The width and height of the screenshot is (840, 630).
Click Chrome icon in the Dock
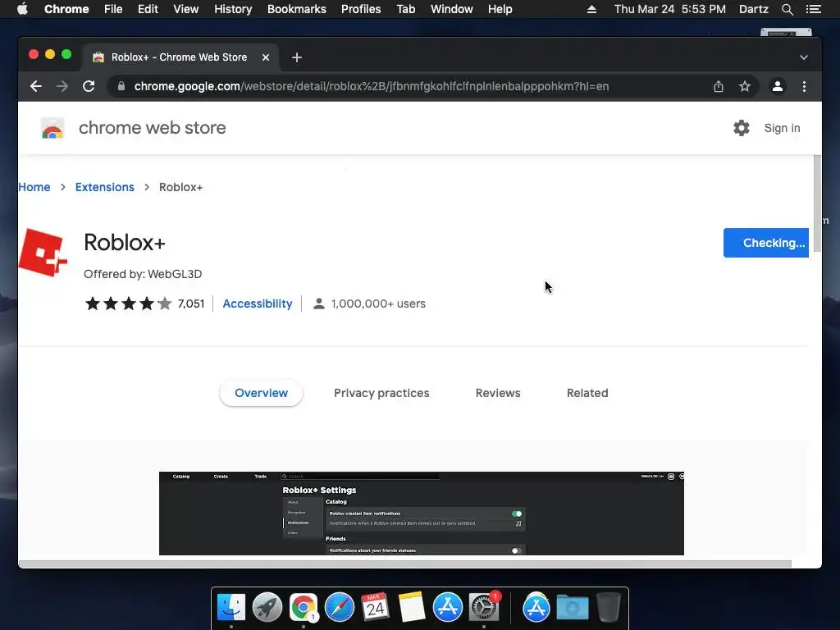(304, 608)
